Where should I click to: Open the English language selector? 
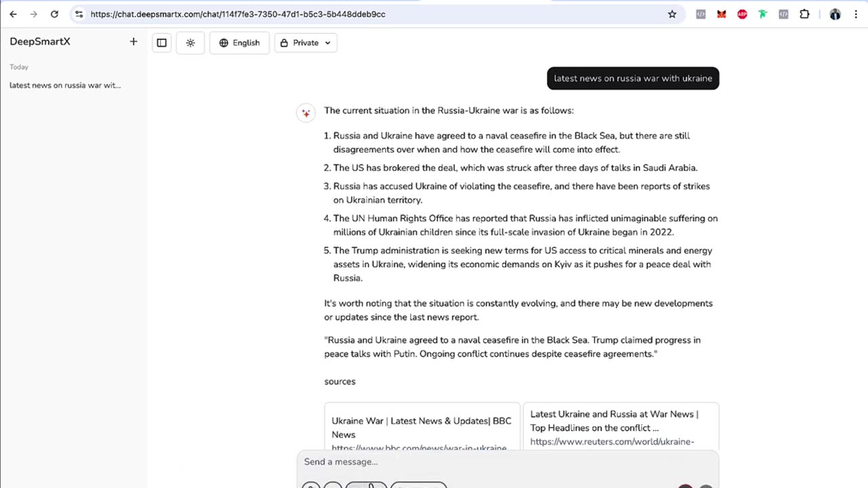coord(239,43)
